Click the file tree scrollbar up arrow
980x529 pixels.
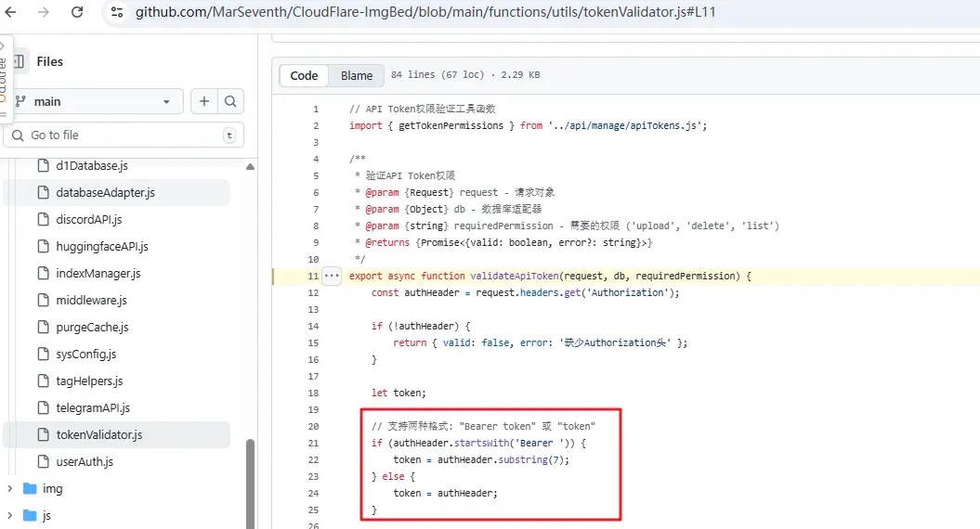click(x=250, y=167)
